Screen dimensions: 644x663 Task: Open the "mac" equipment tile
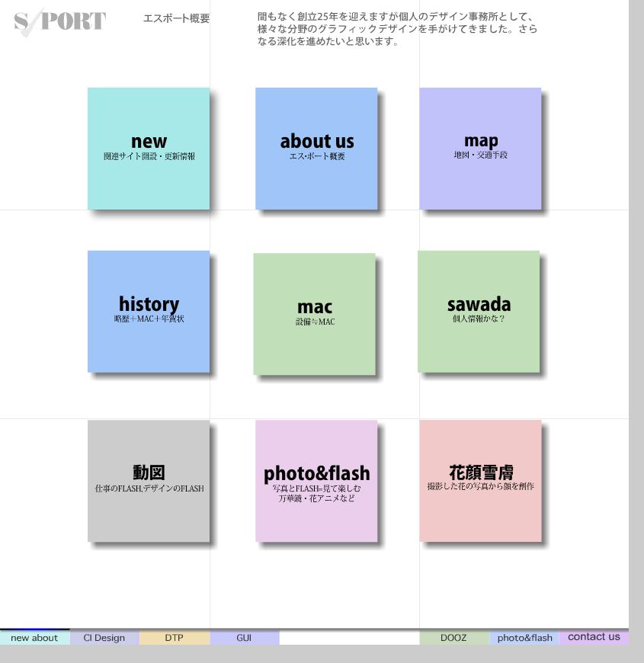[315, 314]
